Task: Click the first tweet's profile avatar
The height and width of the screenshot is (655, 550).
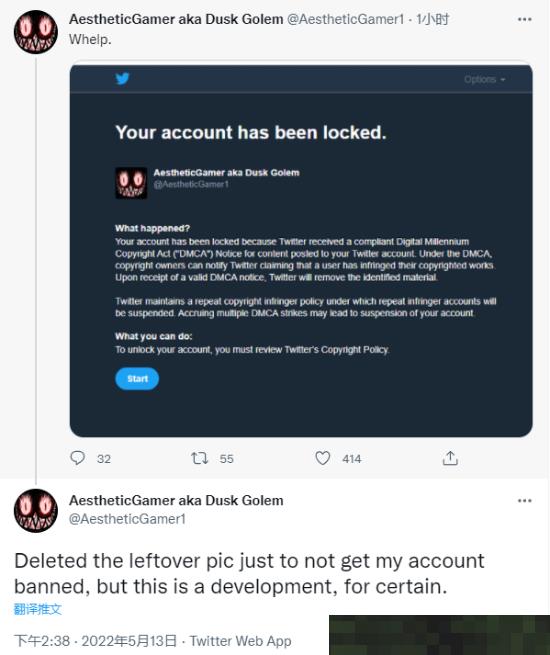Action: (36, 32)
